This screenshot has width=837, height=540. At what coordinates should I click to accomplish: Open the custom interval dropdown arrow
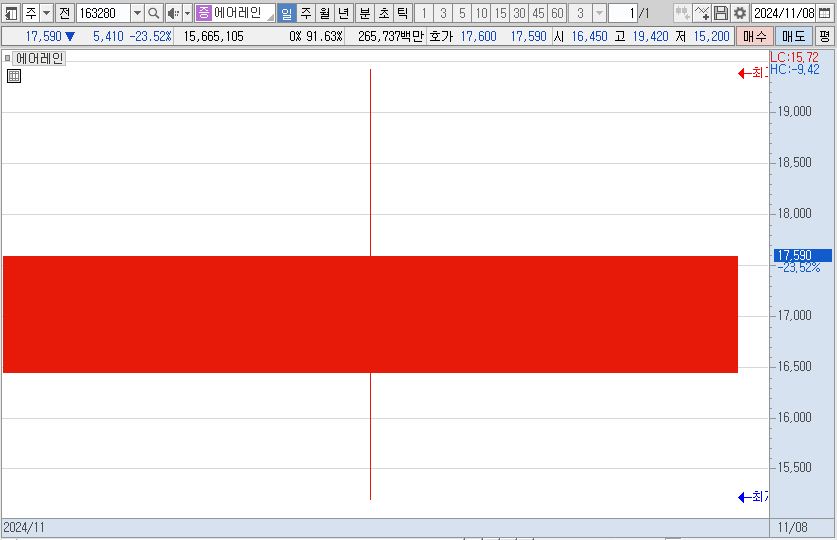599,13
